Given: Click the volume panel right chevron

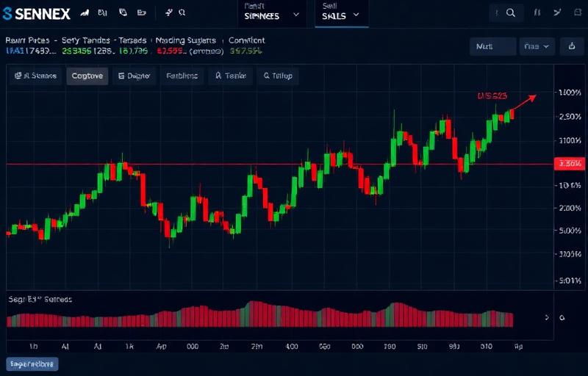Looking at the screenshot, I should pos(547,317).
